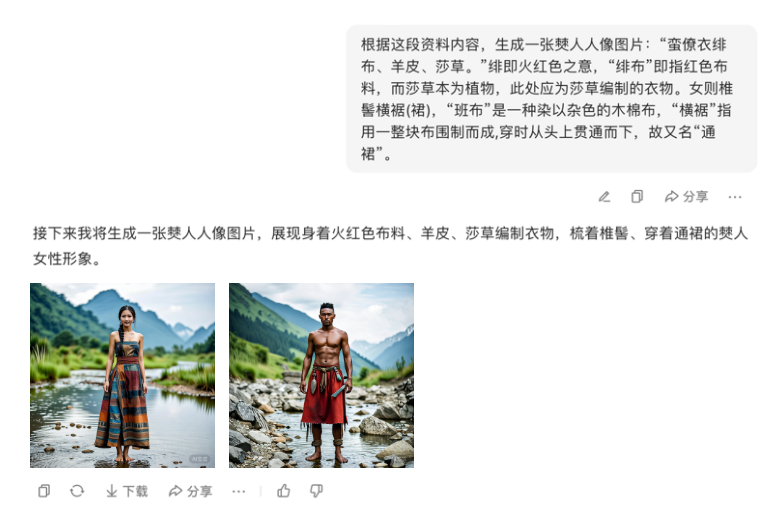The image size is (783, 525).
Task: Click the watermark badge on the woman image
Action: (199, 459)
